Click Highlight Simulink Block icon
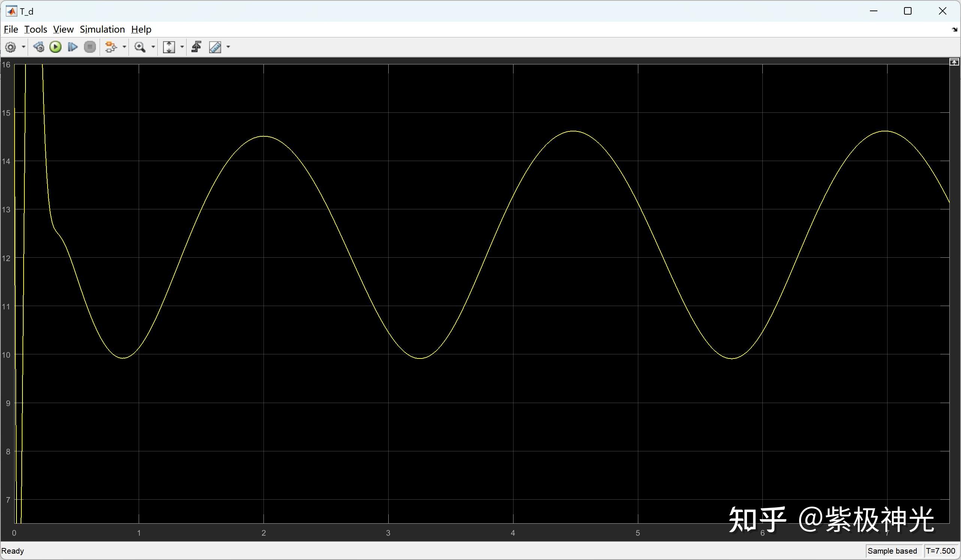The width and height of the screenshot is (961, 560). (x=111, y=47)
